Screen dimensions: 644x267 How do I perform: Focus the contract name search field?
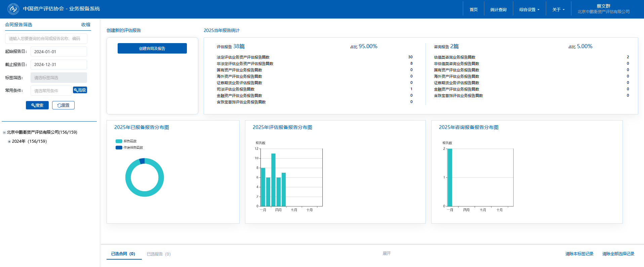click(46, 39)
